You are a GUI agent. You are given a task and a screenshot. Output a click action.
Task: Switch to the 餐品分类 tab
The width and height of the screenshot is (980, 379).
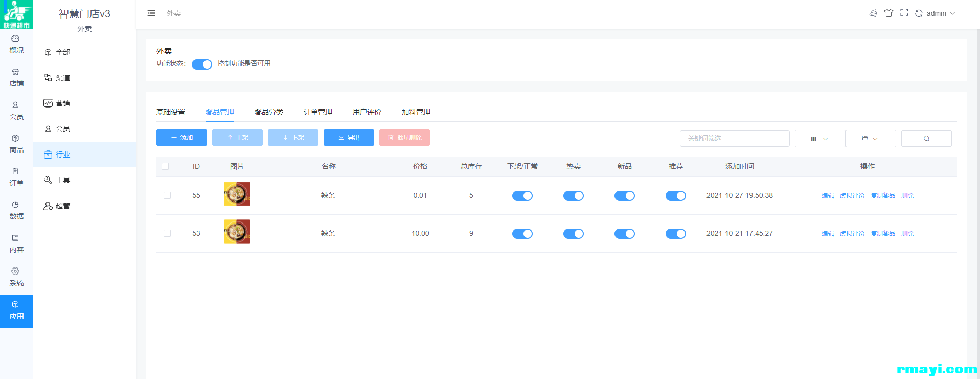coord(268,112)
